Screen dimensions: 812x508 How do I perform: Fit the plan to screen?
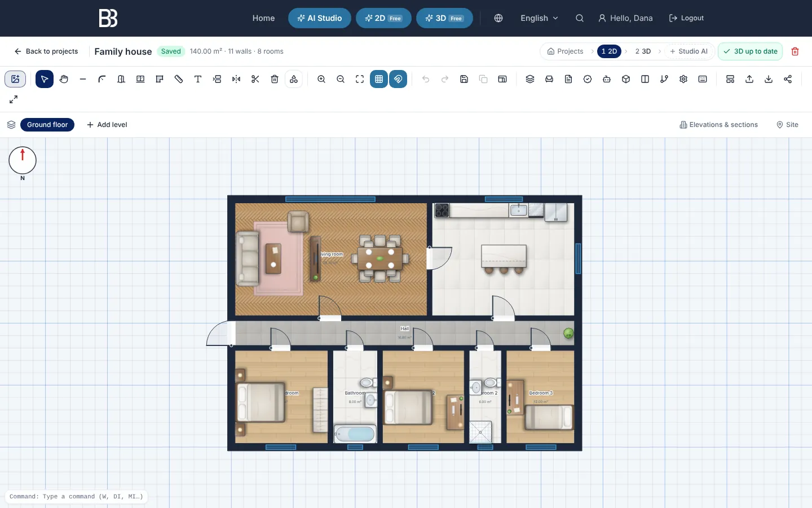[x=360, y=79]
